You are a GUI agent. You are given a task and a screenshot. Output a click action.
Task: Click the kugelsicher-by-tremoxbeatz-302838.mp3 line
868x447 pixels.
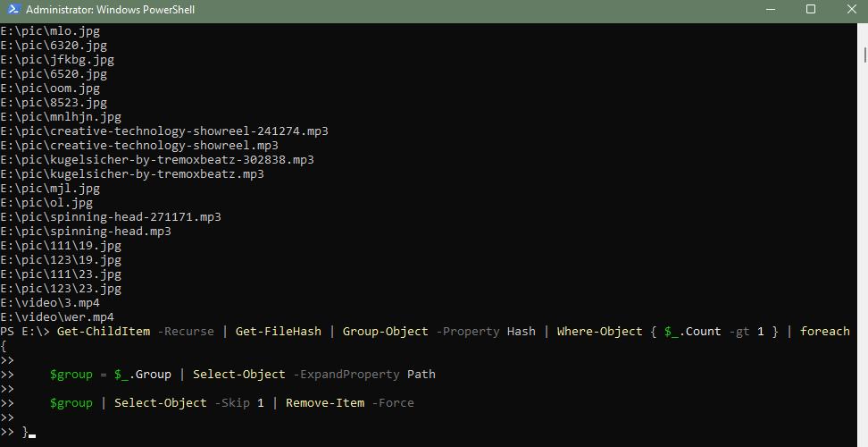point(157,160)
